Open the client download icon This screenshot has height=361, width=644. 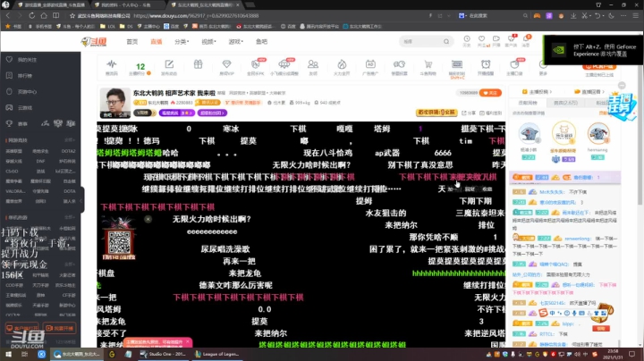click(512, 40)
